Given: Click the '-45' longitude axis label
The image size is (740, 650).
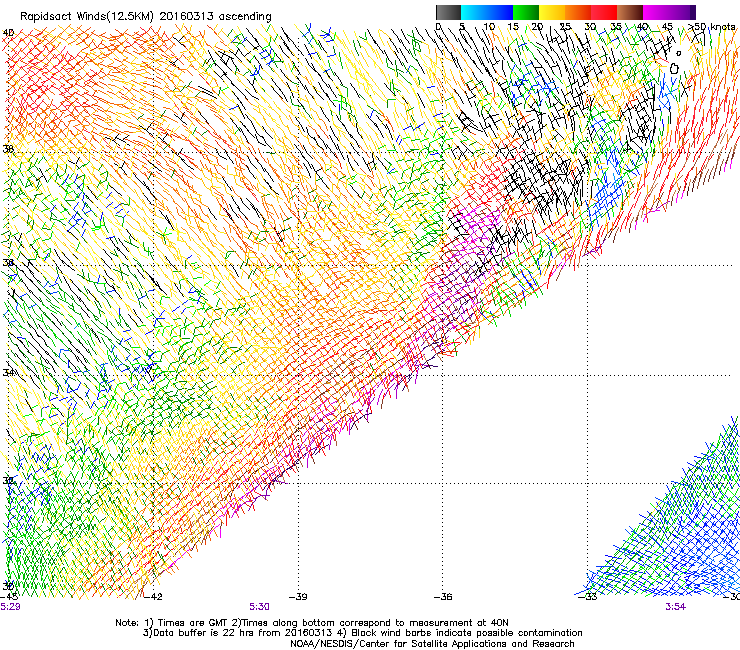Looking at the screenshot, I should [x=9, y=597].
